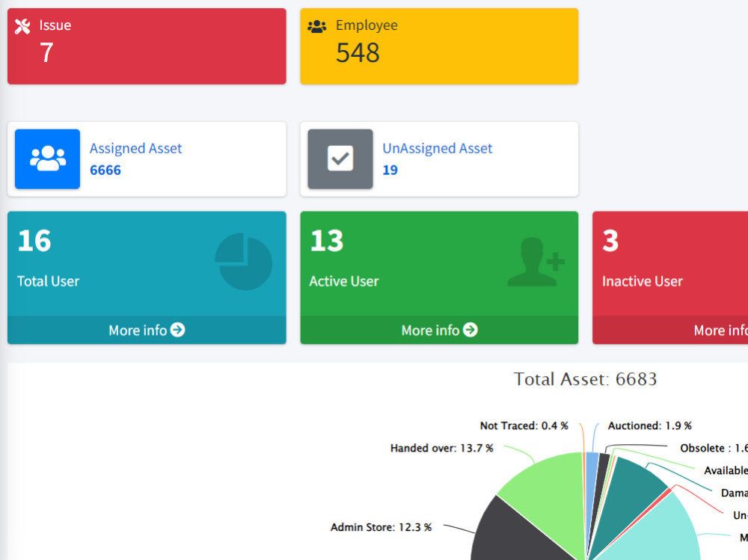Screen dimensions: 748x560
Task: Click the Total User label
Action: coord(48,281)
